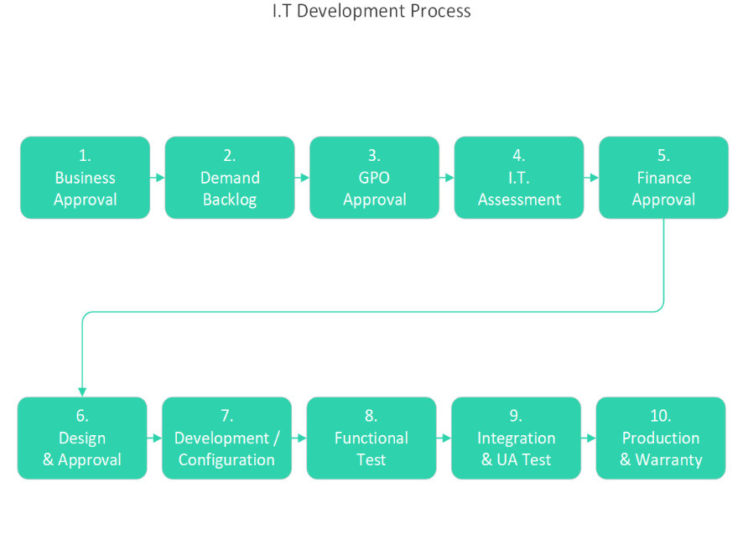Select the I.T. Assessment step box
743x560 pixels.
(519, 178)
